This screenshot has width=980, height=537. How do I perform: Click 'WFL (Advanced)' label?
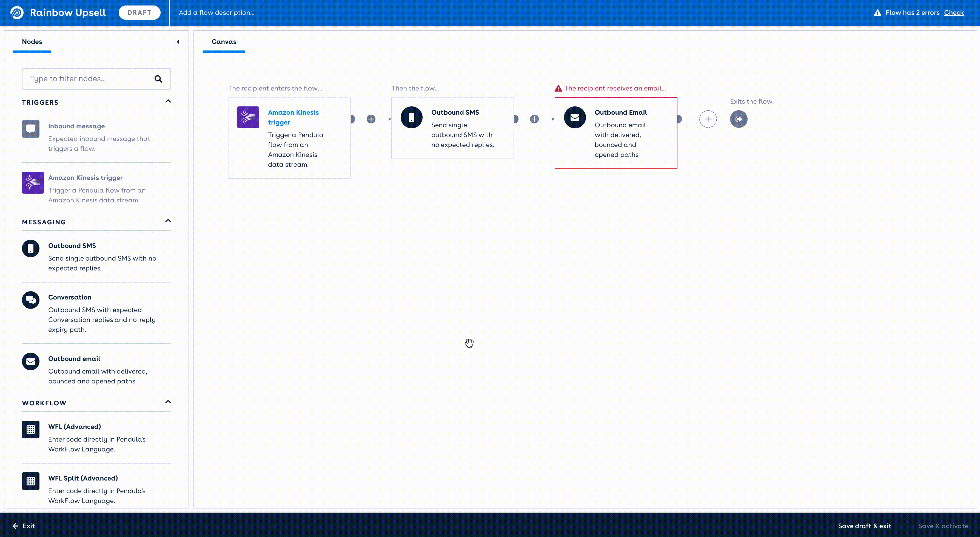pyautogui.click(x=75, y=426)
